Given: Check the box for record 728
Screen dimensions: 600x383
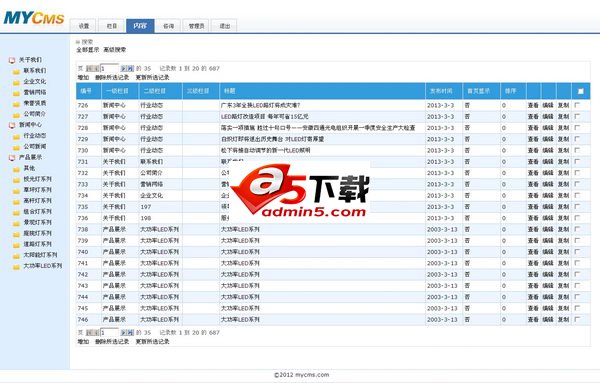Looking at the screenshot, I should [x=577, y=127].
